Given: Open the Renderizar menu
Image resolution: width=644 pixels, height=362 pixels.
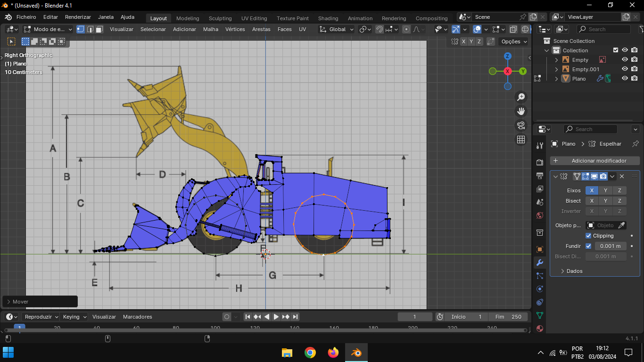Looking at the screenshot, I should click(78, 17).
